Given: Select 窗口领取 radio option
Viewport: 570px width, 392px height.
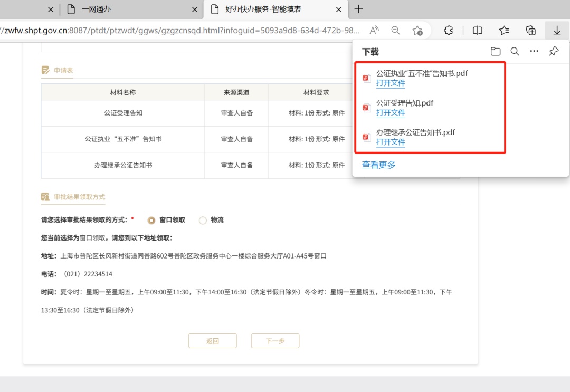Looking at the screenshot, I should (x=151, y=220).
